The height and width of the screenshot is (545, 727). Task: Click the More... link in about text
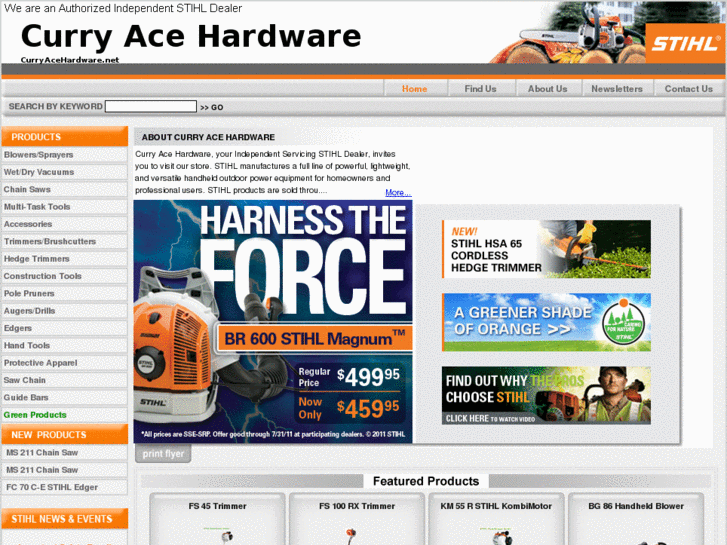(x=398, y=192)
